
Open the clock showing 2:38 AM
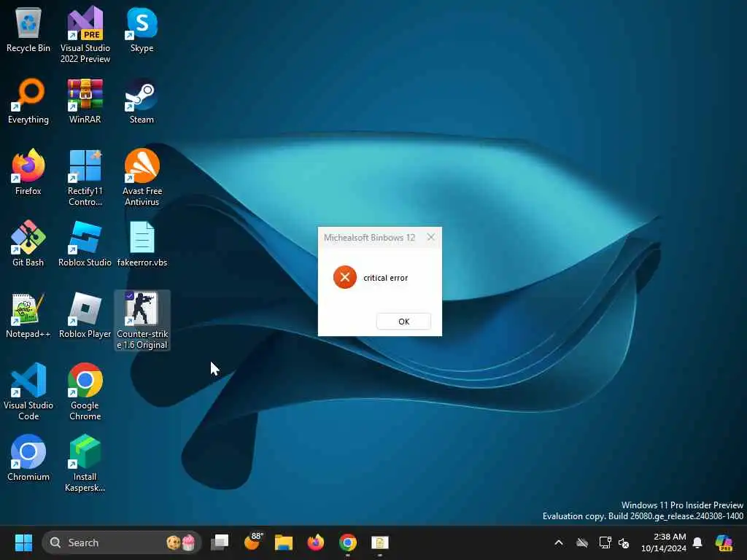coord(664,542)
